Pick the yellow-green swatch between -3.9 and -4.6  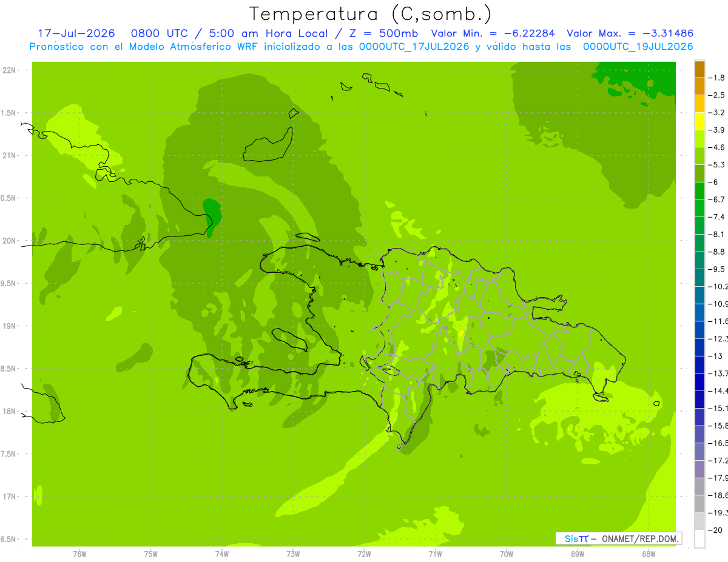tap(699, 139)
